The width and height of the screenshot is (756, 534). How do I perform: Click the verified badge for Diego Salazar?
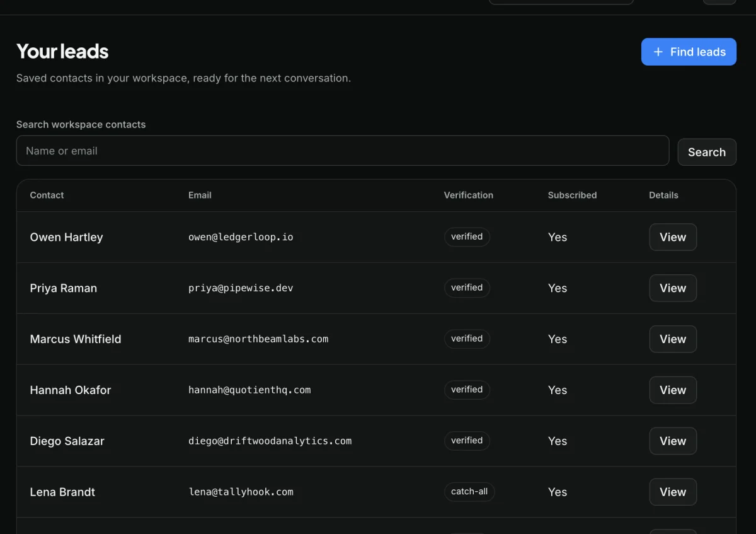[467, 441]
